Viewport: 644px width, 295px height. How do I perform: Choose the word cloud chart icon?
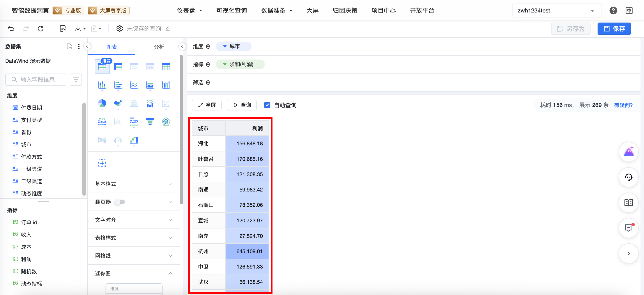[x=102, y=122]
